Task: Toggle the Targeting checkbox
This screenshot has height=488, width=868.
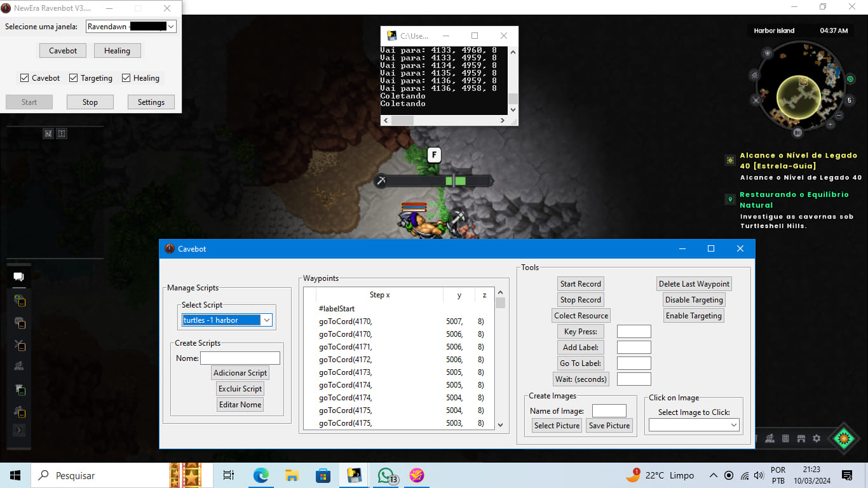Action: click(74, 78)
